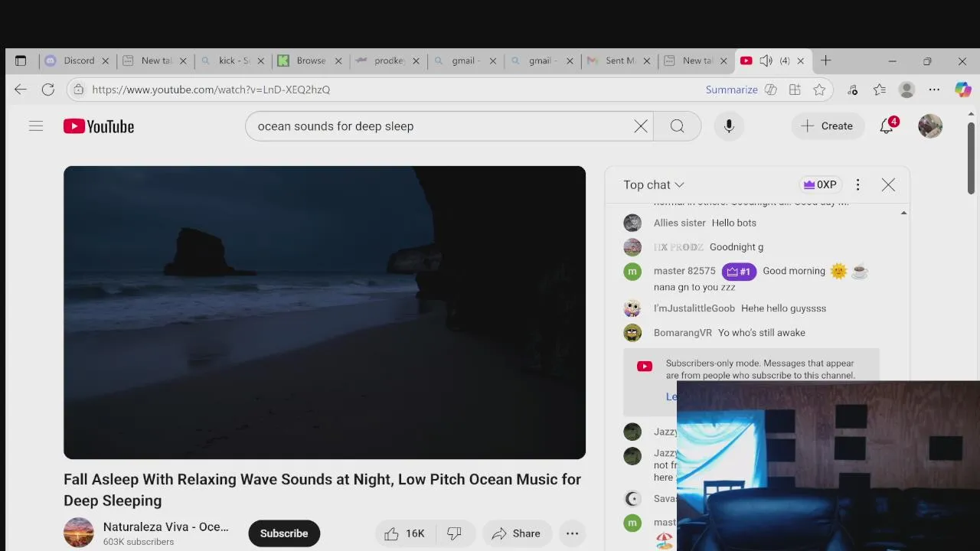Click the video title text
The width and height of the screenshot is (980, 551).
click(322, 490)
